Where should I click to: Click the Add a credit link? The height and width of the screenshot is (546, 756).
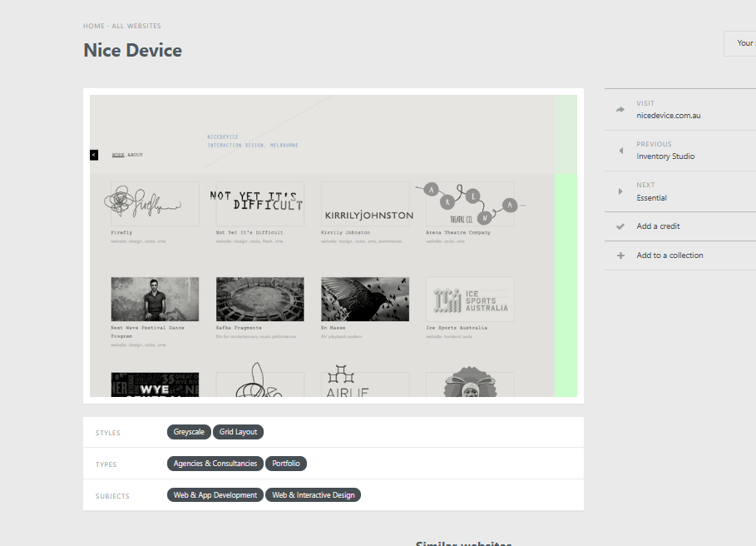(658, 226)
